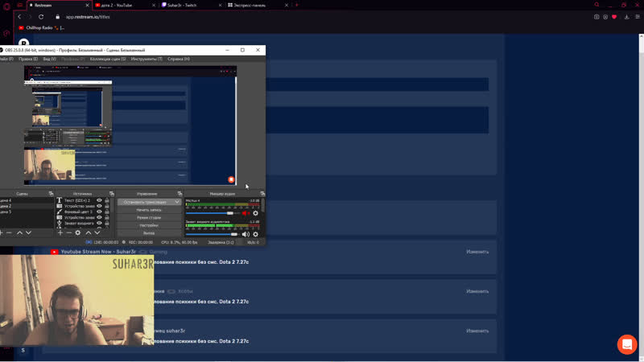
Task: Add a new source with plus icon
Action: pos(60,233)
